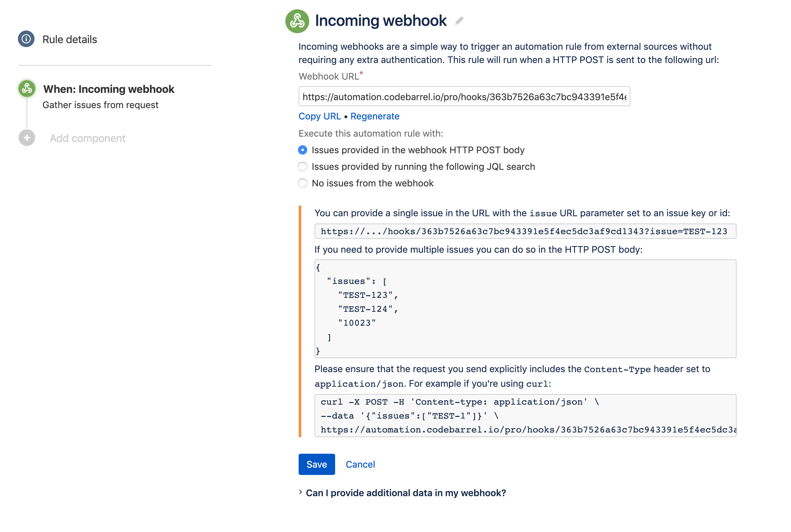Click the large webhook icon beside title

point(297,21)
